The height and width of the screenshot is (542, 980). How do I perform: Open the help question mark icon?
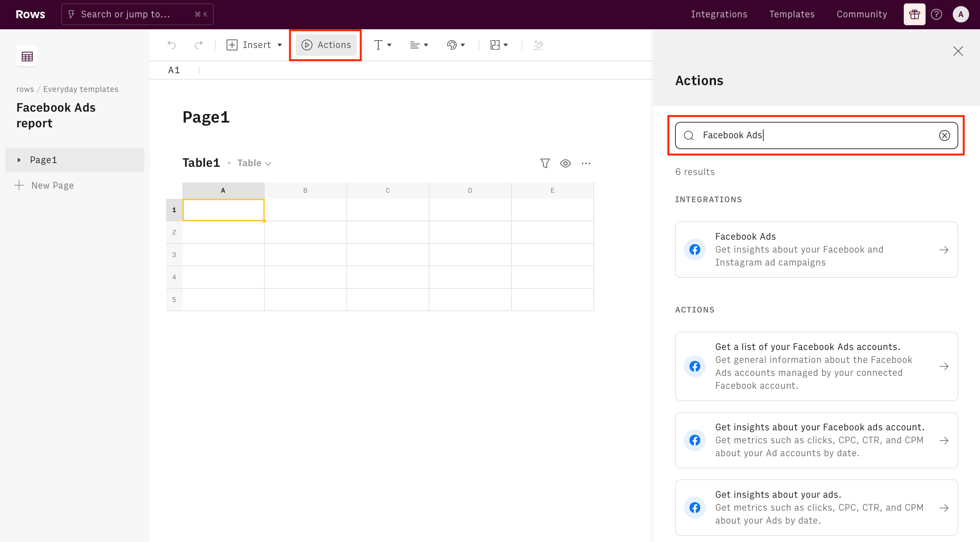click(936, 14)
